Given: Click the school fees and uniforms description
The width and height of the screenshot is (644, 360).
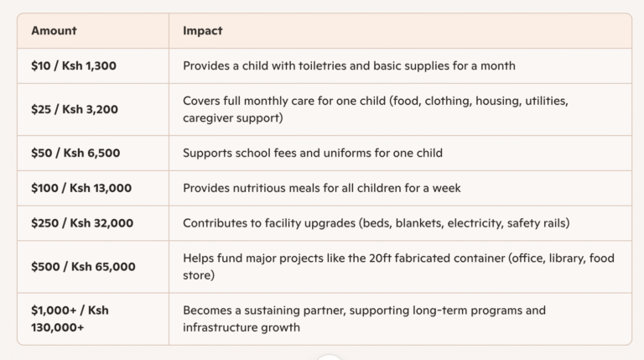Looking at the screenshot, I should coord(313,153).
